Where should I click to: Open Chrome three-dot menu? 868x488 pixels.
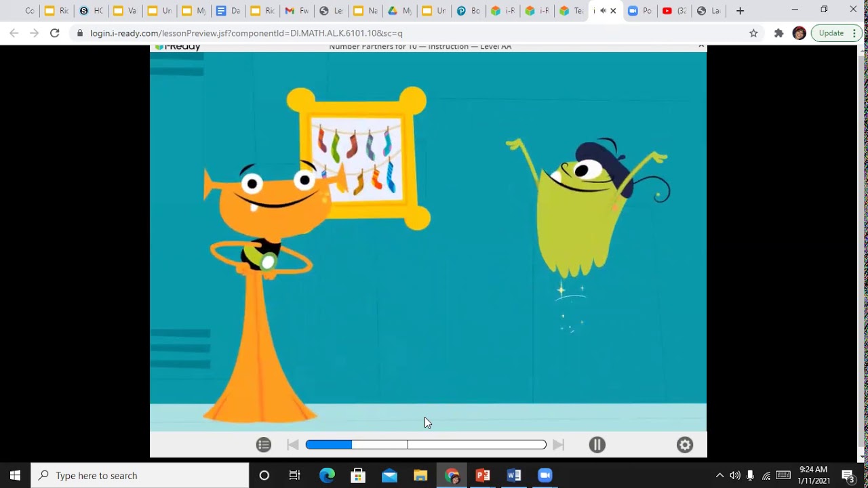(854, 33)
